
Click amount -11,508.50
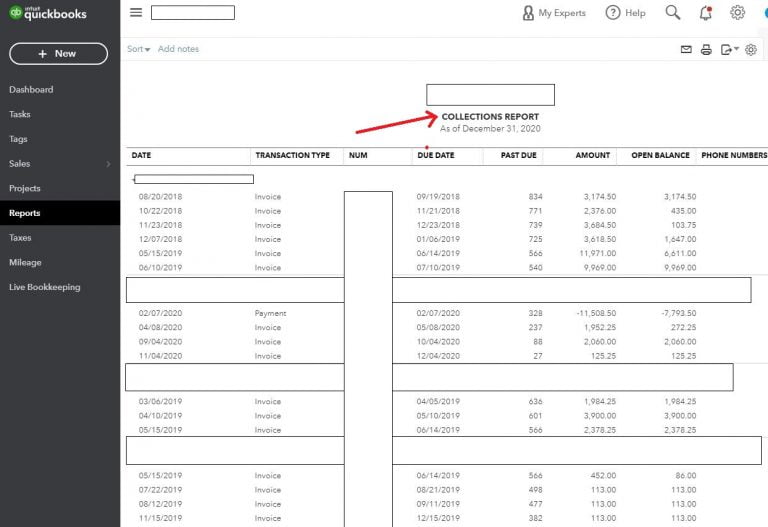(x=596, y=313)
